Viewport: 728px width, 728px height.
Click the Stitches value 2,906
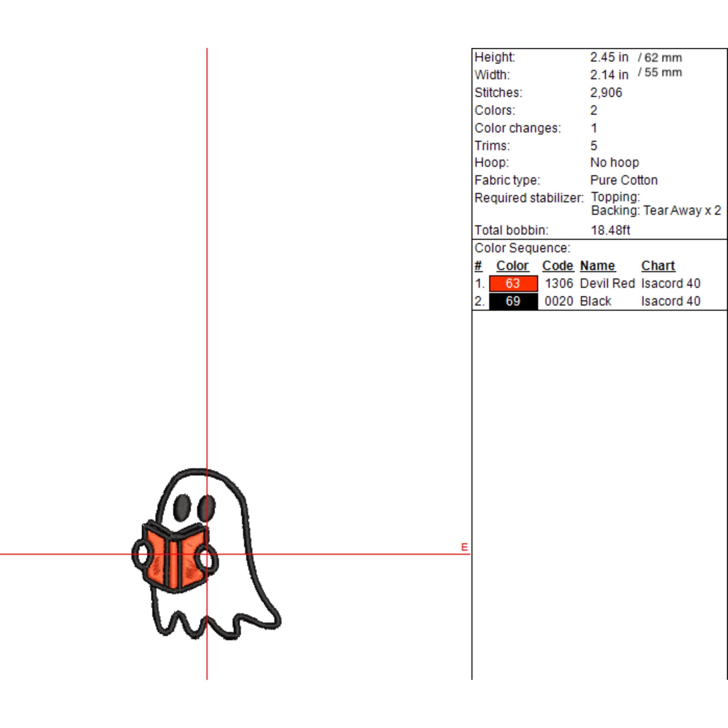click(606, 93)
